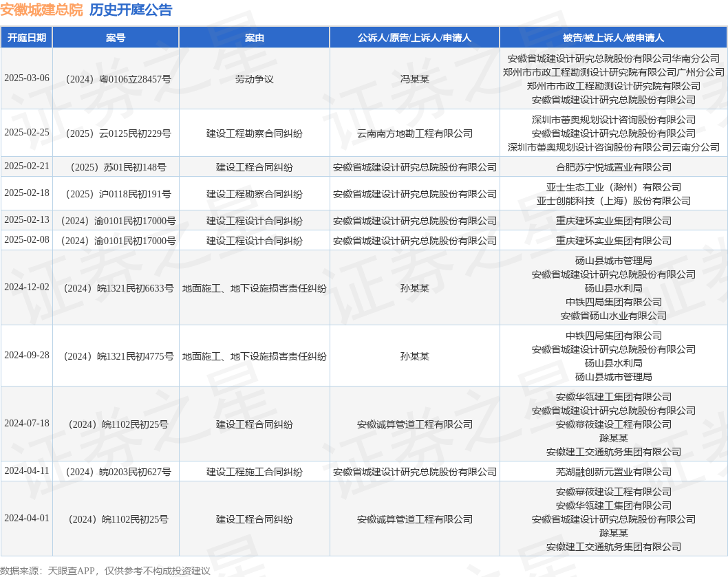Click case number (2024)皖1321民初4775号
728x577 pixels.
116,356
